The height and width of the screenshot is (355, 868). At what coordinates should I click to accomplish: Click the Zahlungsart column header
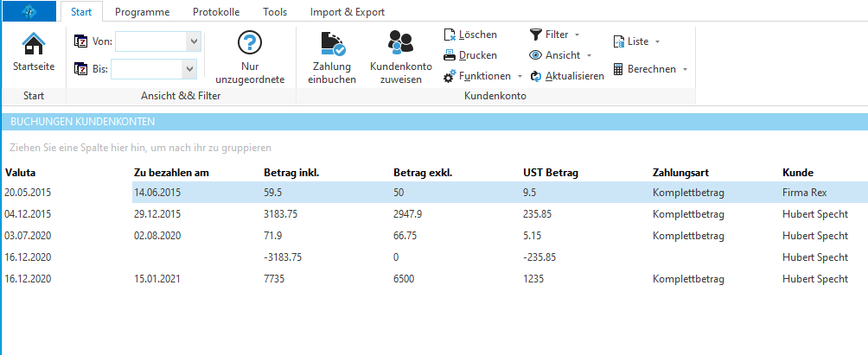coord(680,173)
